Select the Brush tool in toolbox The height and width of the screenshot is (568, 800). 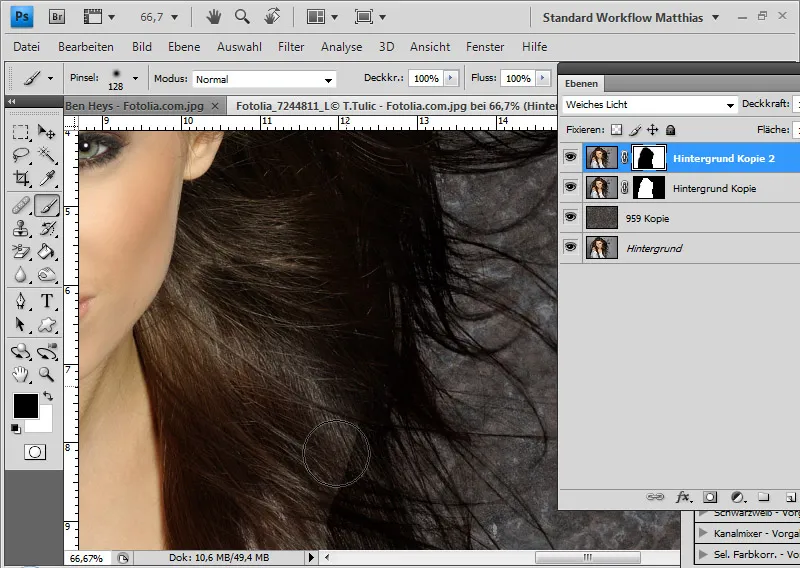(46, 206)
